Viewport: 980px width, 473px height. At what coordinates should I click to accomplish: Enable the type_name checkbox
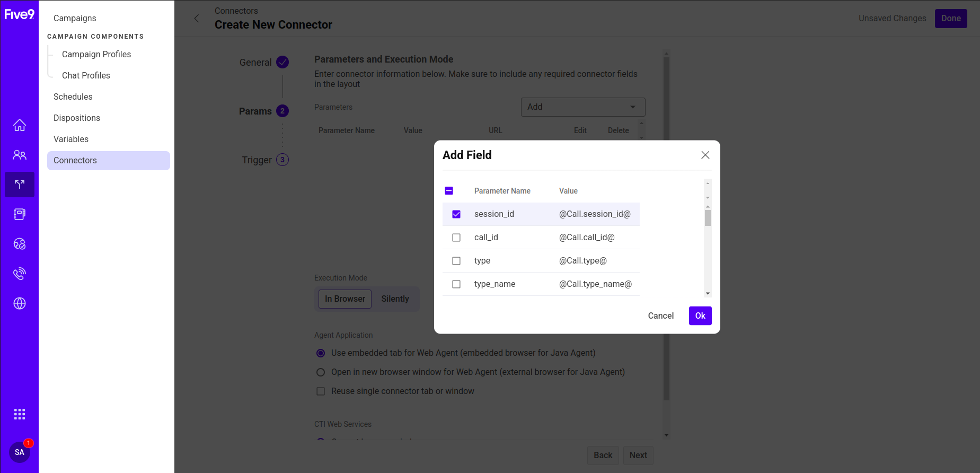[456, 284]
